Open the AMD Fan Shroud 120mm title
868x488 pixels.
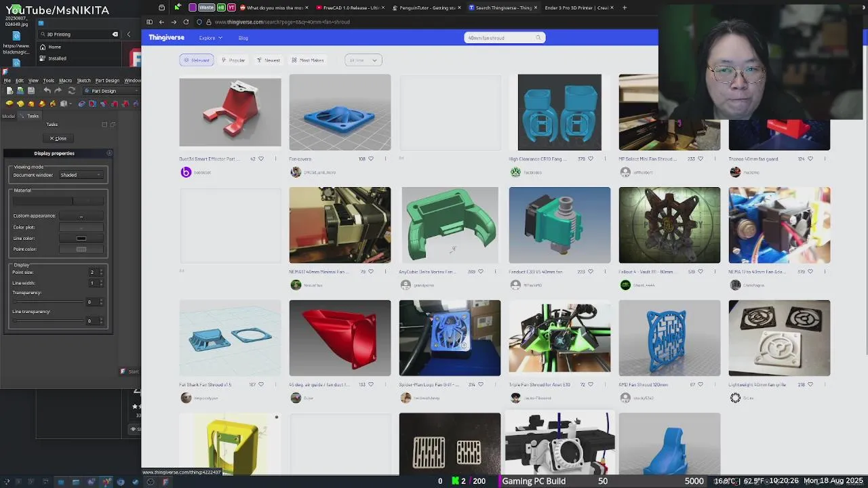[643, 384]
